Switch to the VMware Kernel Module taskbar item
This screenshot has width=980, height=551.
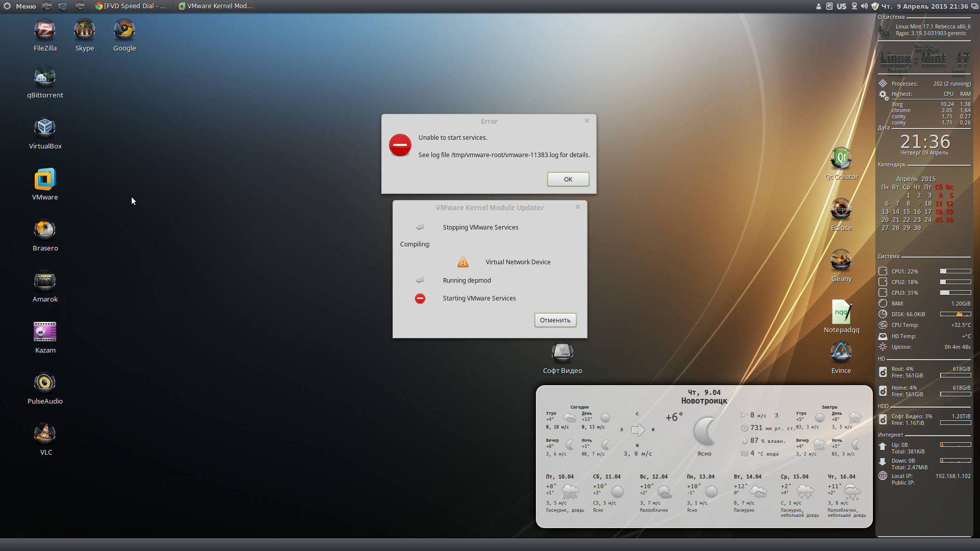(216, 6)
